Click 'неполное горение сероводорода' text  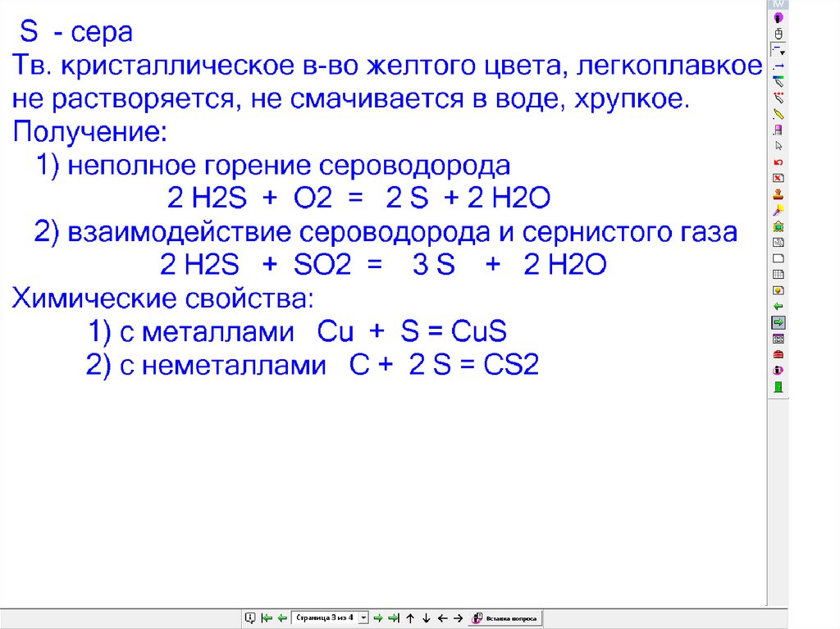pos(289,166)
